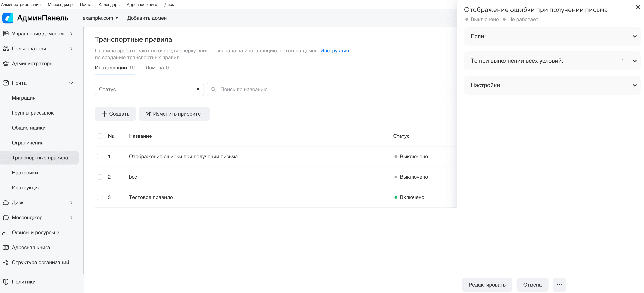This screenshot has height=293, width=644.
Task: Click the Офисы и ресурсы icon
Action: pos(5,233)
